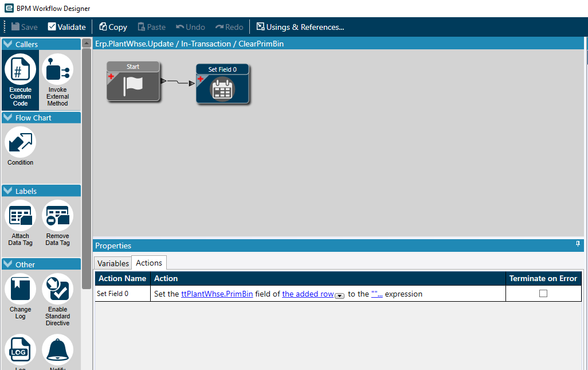Click the toolbar drag grip handle

[x=5, y=27]
